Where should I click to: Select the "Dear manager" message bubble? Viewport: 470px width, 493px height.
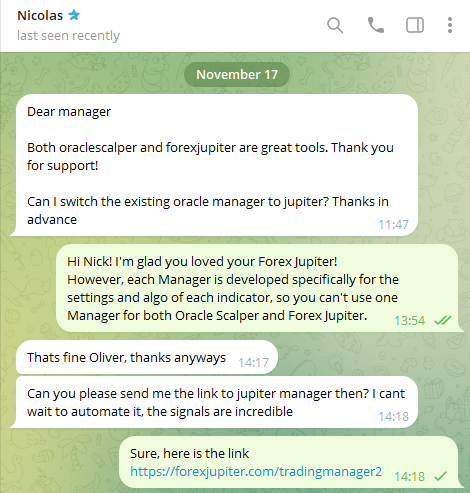216,165
